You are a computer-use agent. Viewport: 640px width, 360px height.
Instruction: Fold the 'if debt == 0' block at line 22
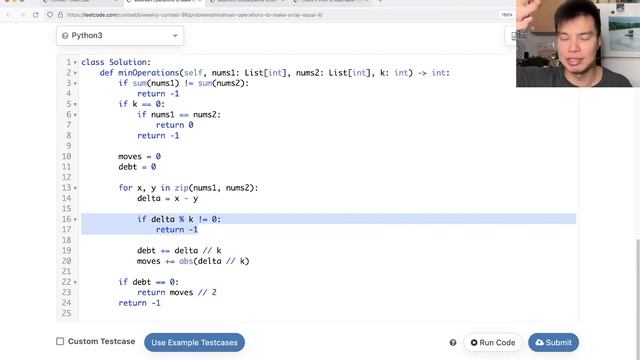[x=75, y=282]
